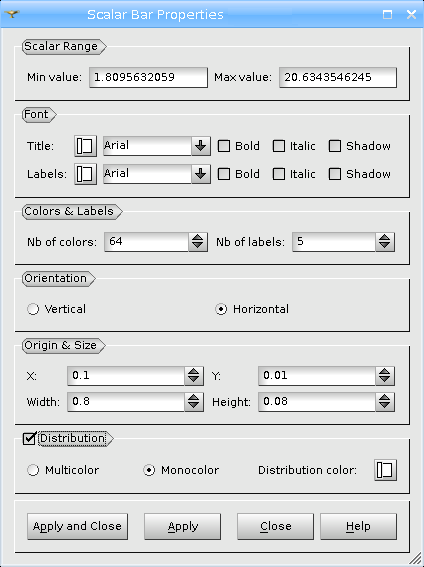Click the Width spinner arrows
The height and width of the screenshot is (567, 424).
tap(194, 402)
